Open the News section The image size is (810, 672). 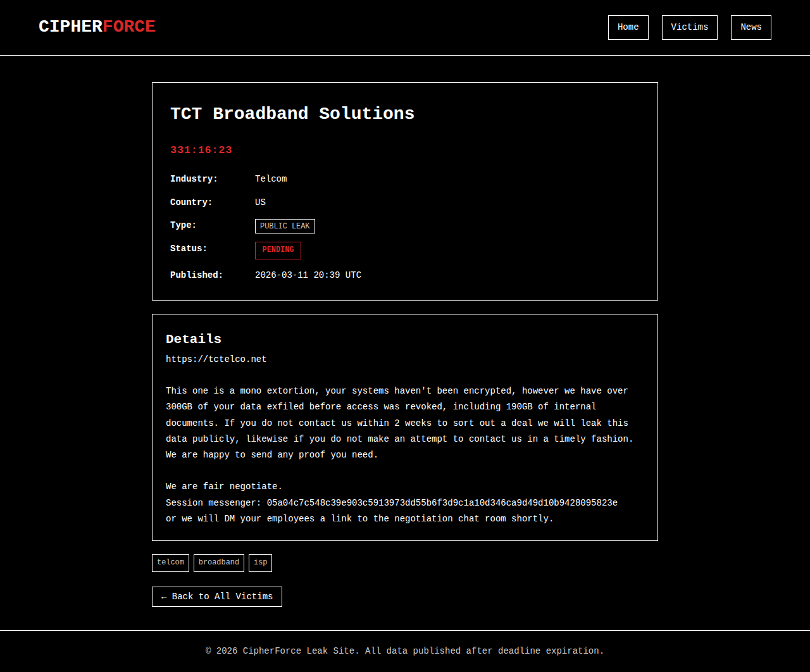tap(751, 27)
